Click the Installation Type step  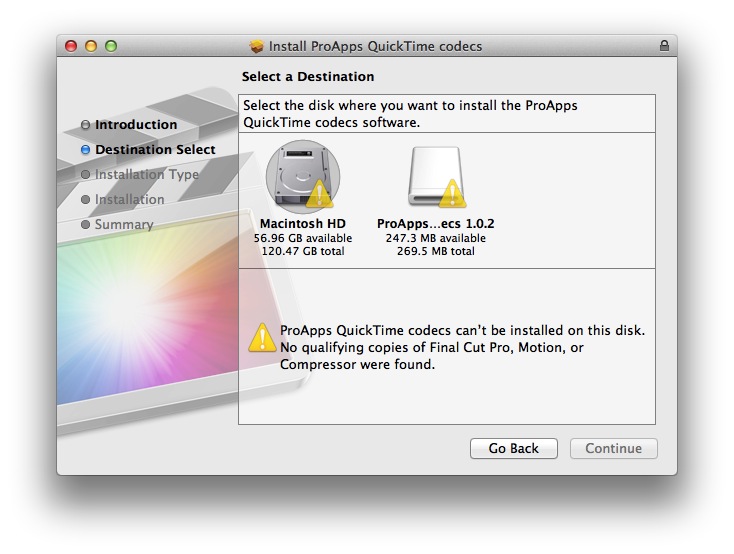(x=140, y=174)
